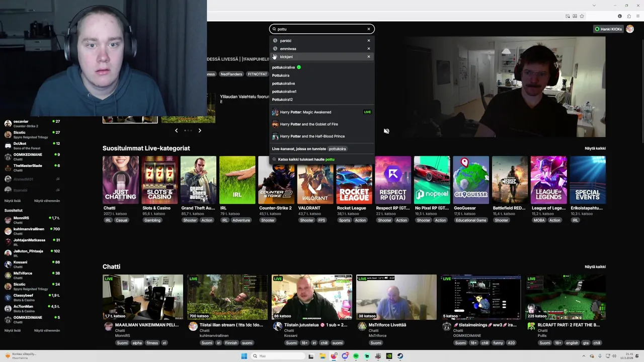Open the Grand Theft Auto category thumbnail
This screenshot has width=644, height=362.
pos(198,180)
